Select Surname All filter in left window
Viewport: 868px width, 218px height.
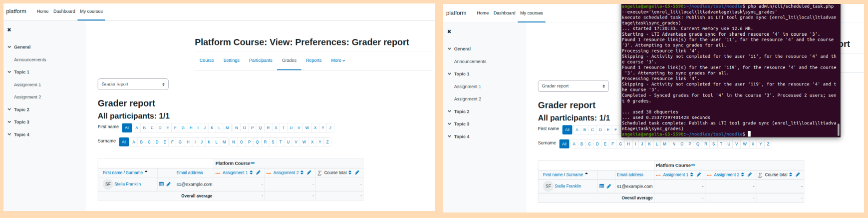(124, 142)
